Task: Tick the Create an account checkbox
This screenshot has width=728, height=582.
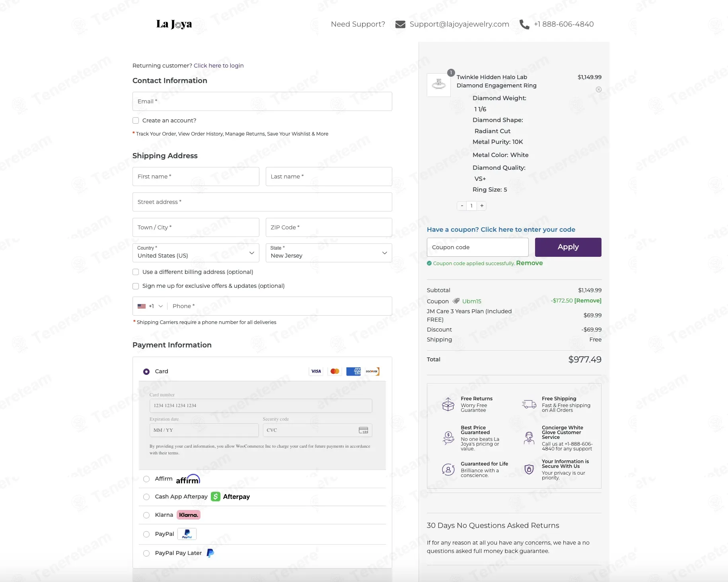Action: point(136,120)
